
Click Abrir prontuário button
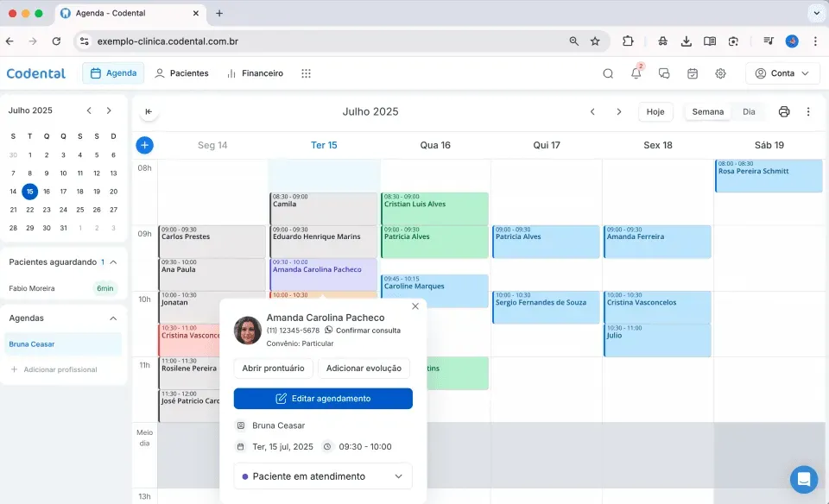coord(274,369)
